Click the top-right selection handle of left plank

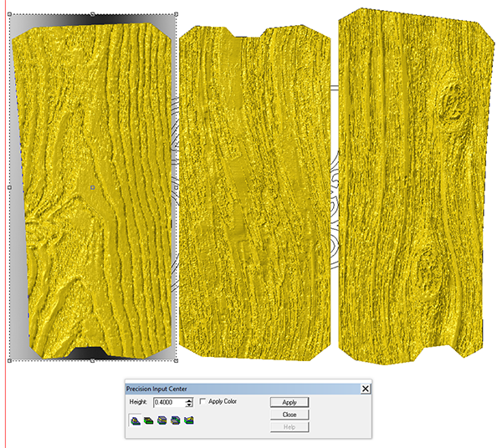[176, 14]
